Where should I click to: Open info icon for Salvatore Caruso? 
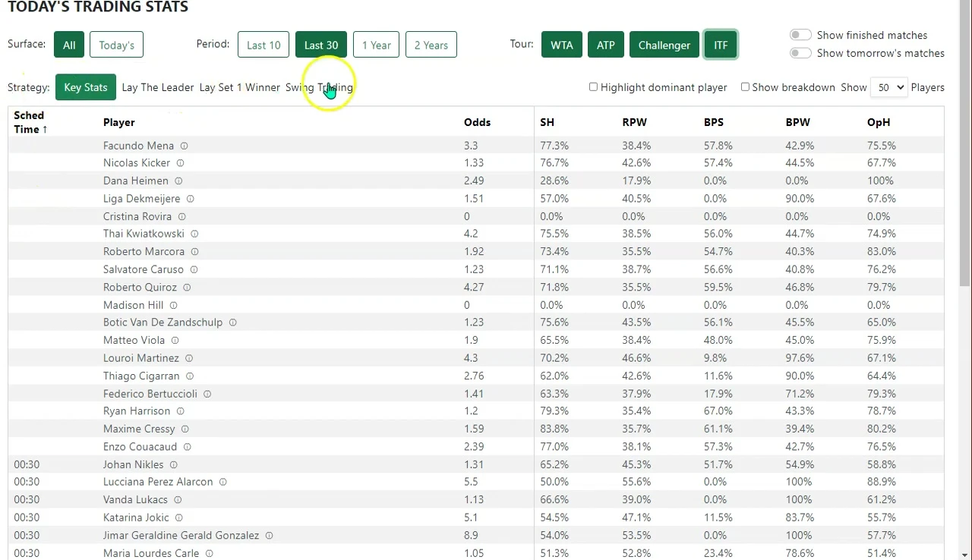[194, 269]
